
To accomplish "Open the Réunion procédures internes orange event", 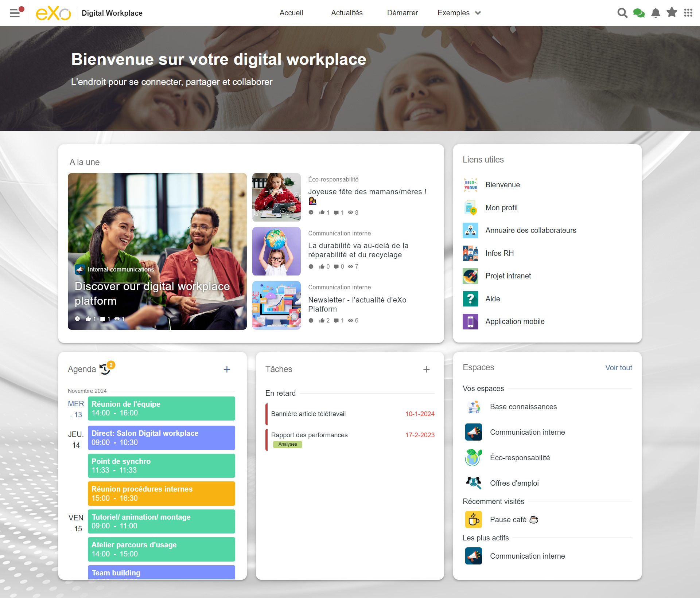I will (161, 493).
